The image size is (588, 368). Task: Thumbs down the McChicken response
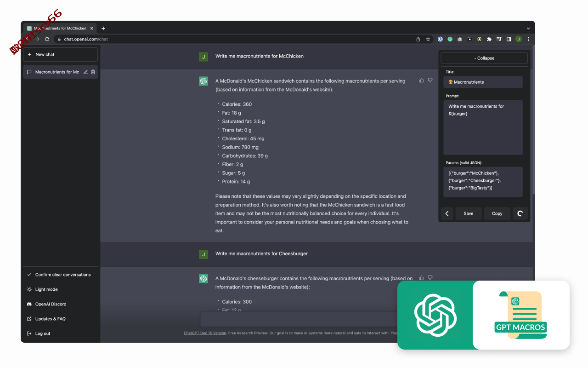(x=430, y=80)
